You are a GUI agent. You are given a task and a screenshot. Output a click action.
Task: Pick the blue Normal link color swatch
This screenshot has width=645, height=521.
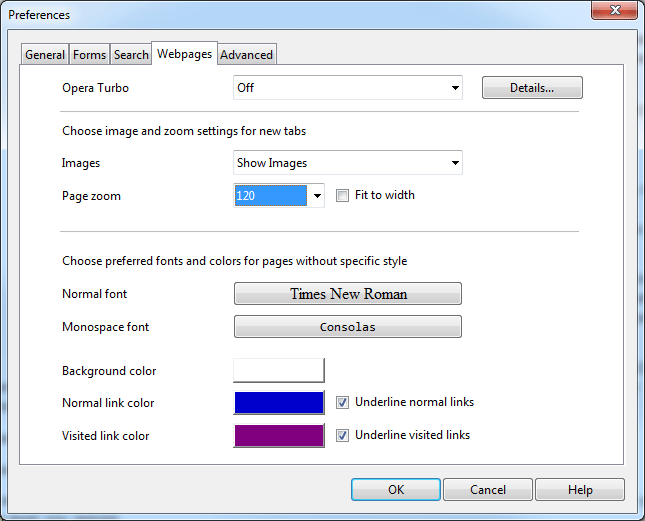(x=279, y=403)
